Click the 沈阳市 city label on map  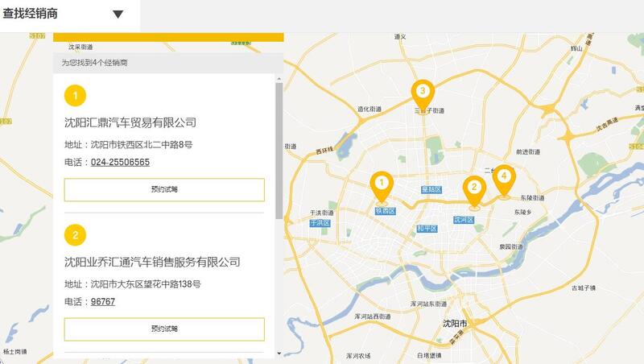click(x=455, y=324)
